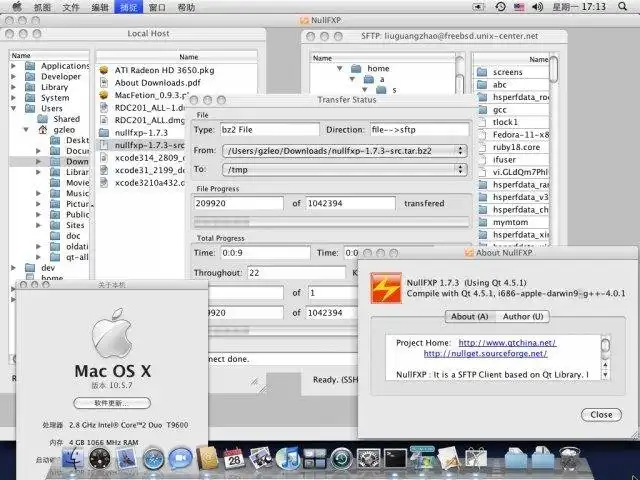
Task: Open the 帮助 menu
Action: tap(186, 7)
